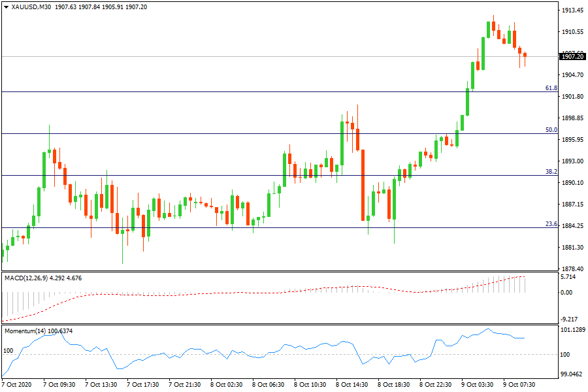Click the 1878.40 price scale value

(x=572, y=269)
